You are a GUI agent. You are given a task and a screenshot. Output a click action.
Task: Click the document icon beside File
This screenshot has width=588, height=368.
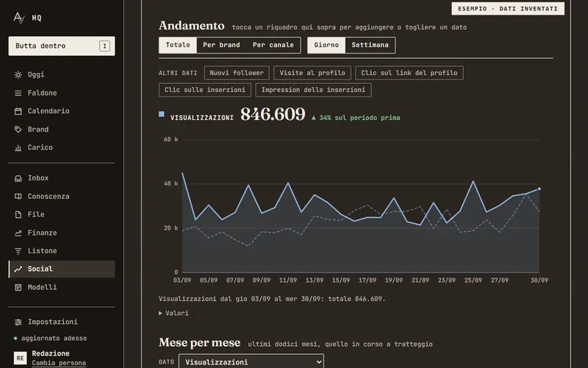point(18,214)
